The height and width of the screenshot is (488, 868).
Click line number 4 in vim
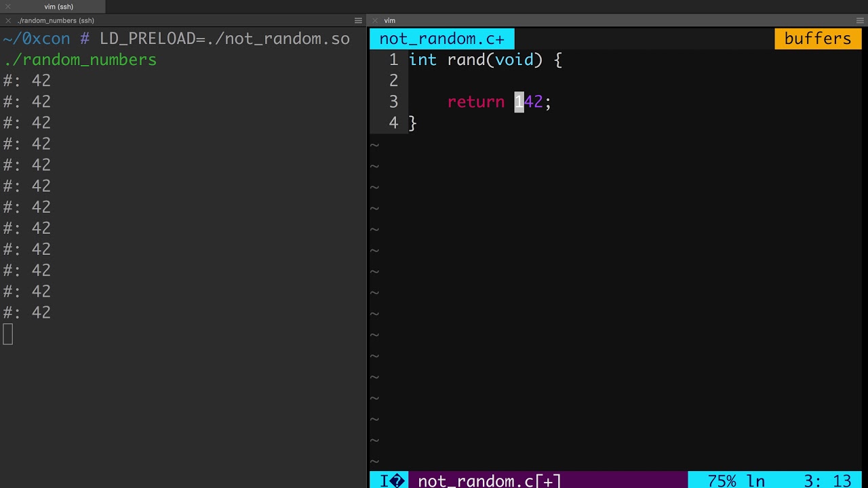[x=393, y=123]
